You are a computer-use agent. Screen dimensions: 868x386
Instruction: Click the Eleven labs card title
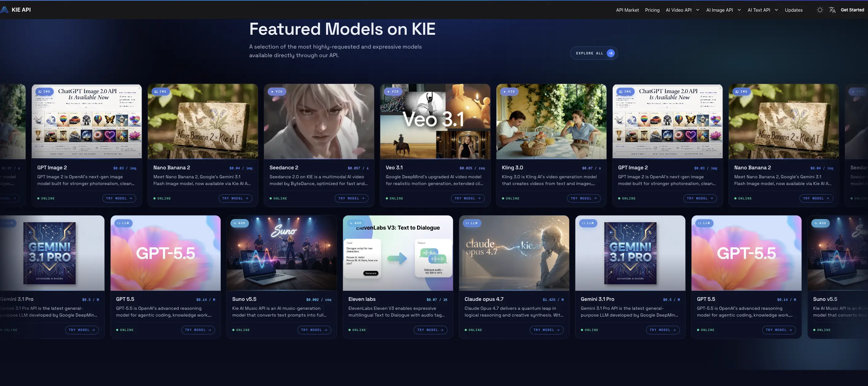tap(362, 299)
